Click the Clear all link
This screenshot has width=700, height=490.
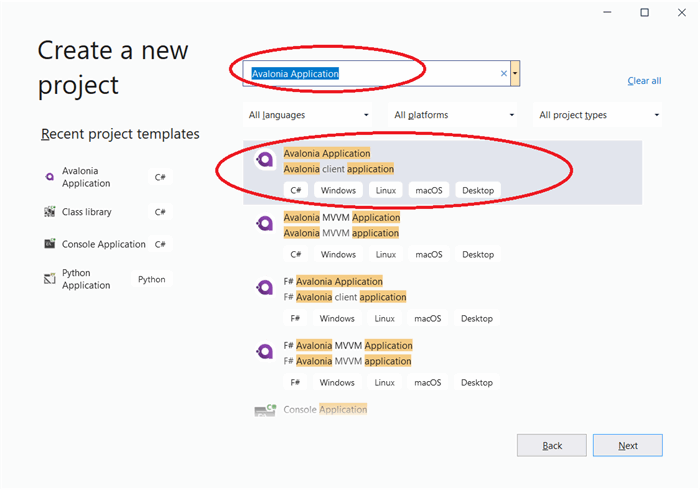point(644,81)
